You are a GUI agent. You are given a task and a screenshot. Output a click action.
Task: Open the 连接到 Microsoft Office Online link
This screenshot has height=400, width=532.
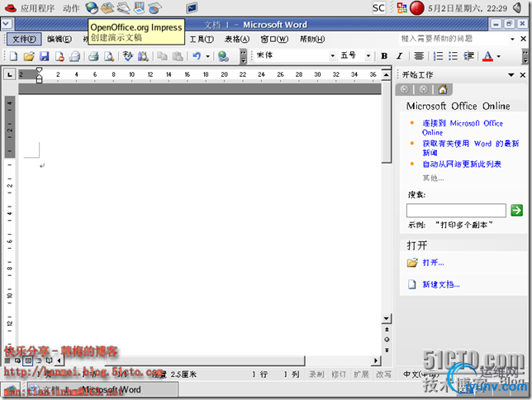click(x=463, y=127)
